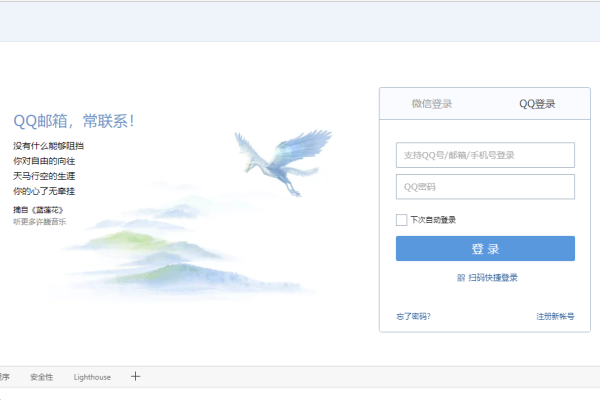Click the flying crane illustration
The width and height of the screenshot is (600, 400).
click(x=283, y=162)
